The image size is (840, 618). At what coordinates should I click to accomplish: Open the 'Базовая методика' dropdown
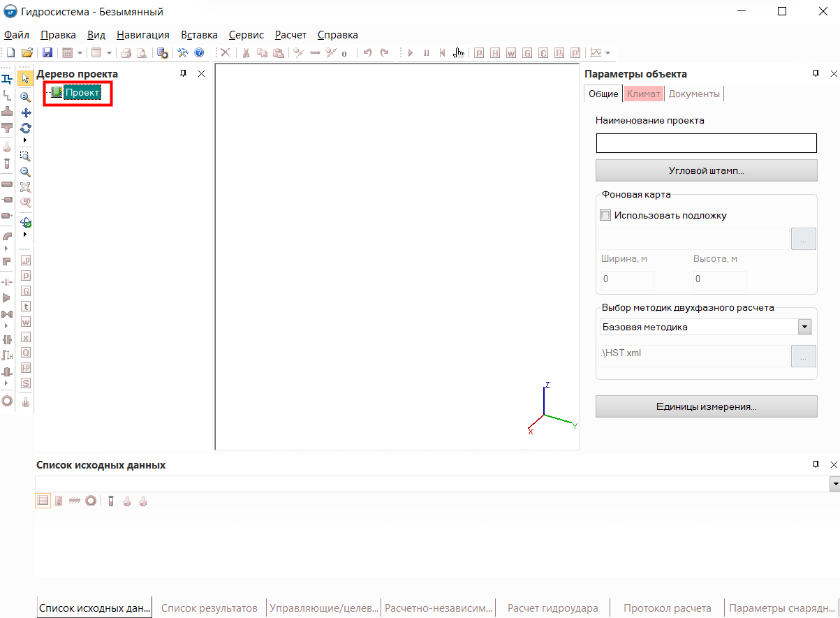coord(804,327)
